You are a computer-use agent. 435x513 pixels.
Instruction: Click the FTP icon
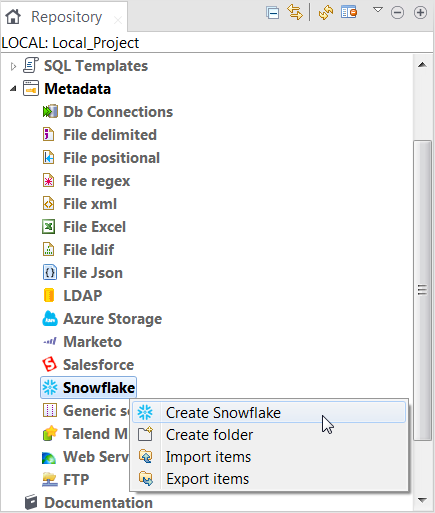[50, 479]
